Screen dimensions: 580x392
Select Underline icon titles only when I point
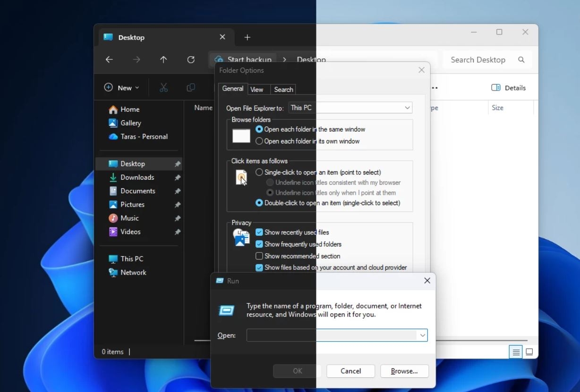[x=331, y=192]
